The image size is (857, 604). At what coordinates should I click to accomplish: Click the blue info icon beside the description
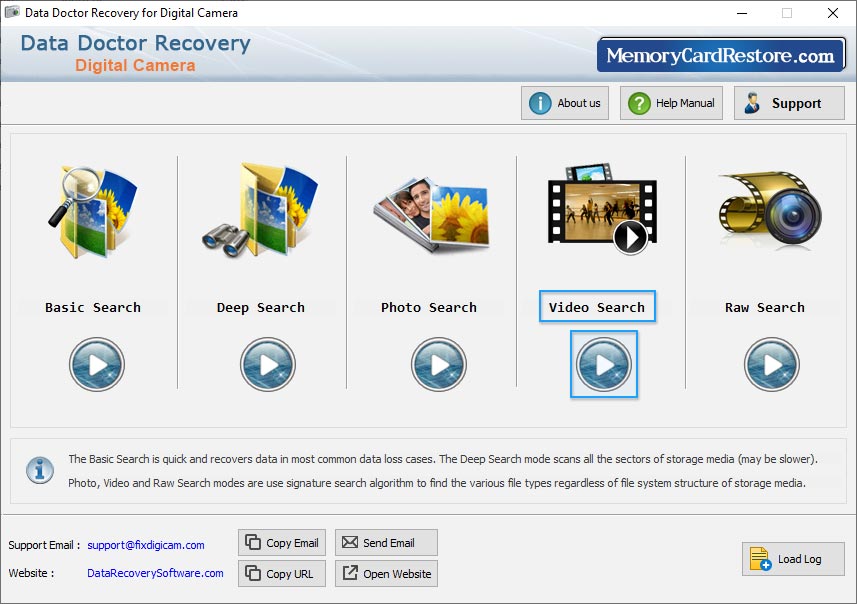pos(40,470)
